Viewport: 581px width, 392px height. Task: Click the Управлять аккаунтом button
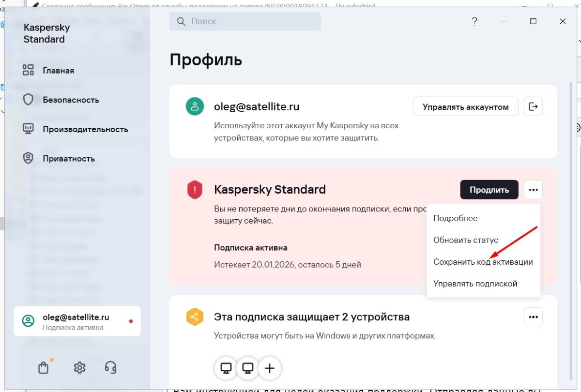click(x=465, y=106)
